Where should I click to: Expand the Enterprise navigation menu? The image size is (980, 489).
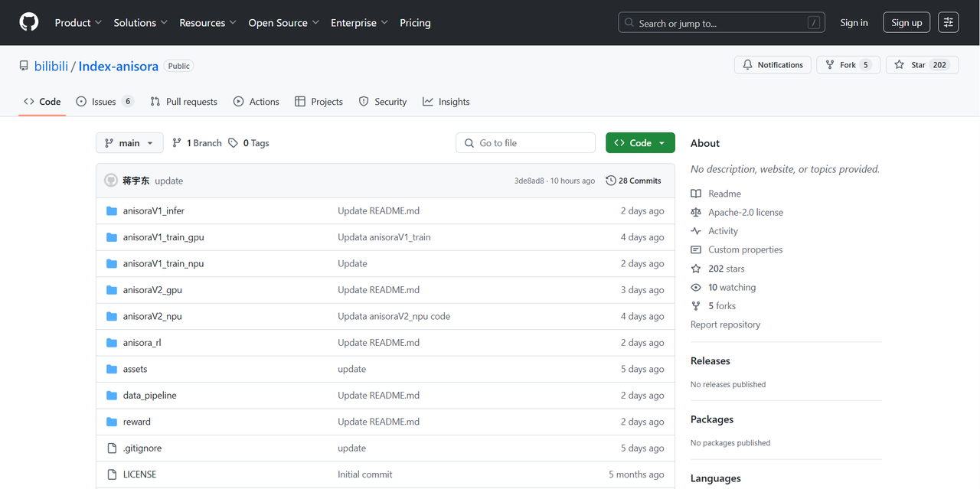tap(359, 23)
